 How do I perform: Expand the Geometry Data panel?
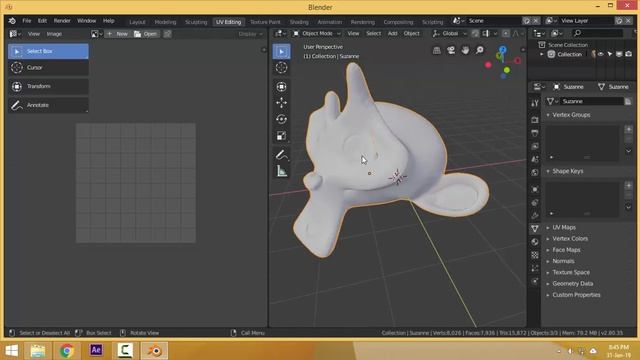[x=548, y=284]
